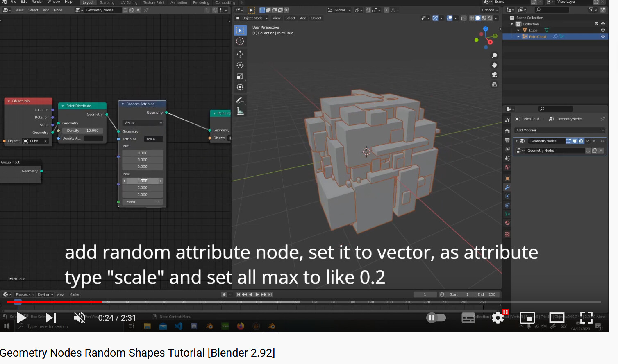Image resolution: width=618 pixels, height=364 pixels.
Task: Select the Annotate pencil tool
Action: pos(240,100)
